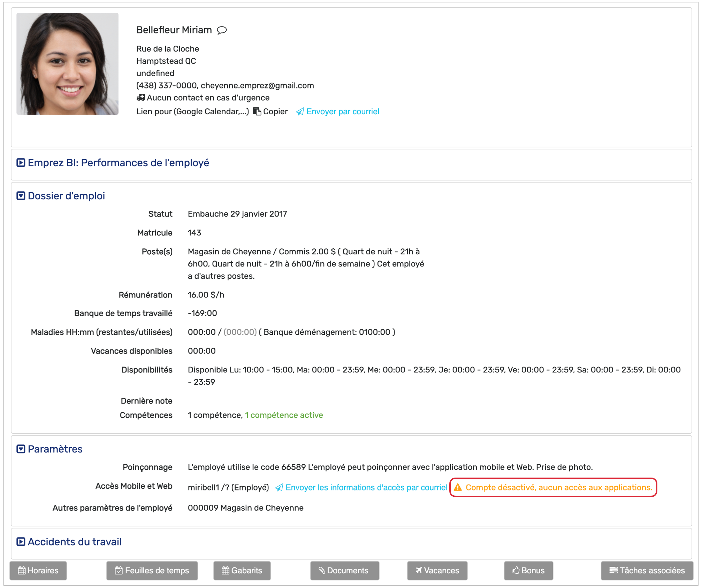Screen dimensions: 702x588
Task: Click the paper plane icon for Envoyer par courriel
Action: coord(300,111)
